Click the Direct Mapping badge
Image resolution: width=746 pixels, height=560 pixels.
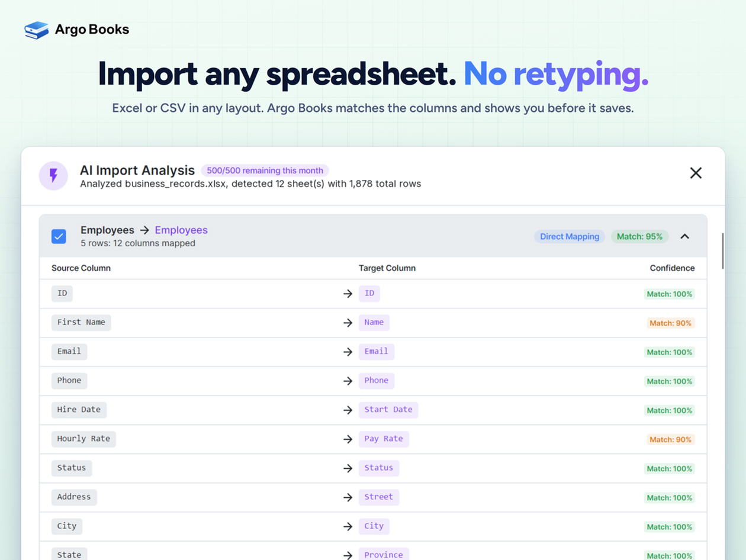point(570,236)
